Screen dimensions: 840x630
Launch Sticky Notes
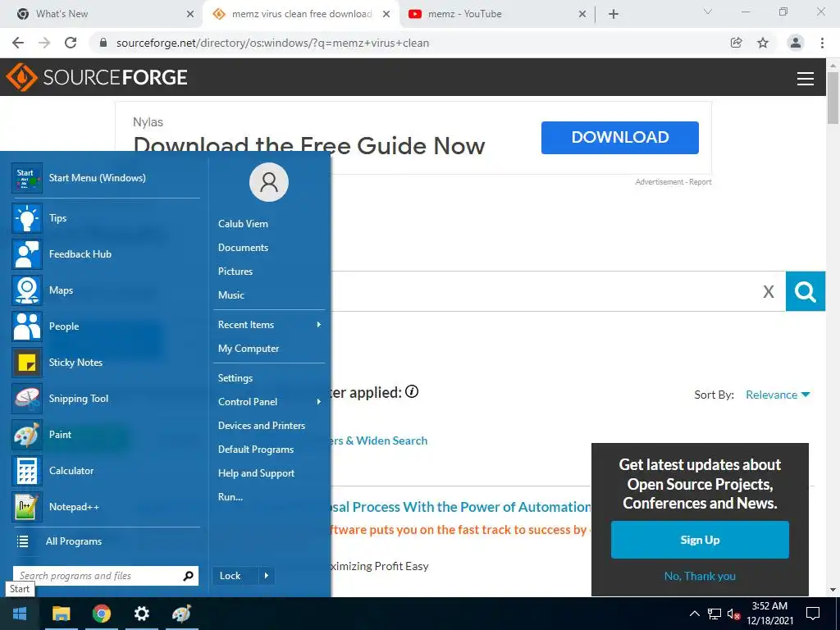tap(106, 362)
